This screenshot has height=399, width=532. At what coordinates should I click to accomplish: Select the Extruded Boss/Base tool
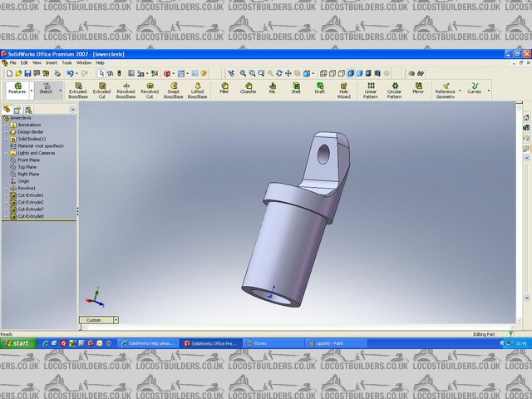(x=77, y=90)
